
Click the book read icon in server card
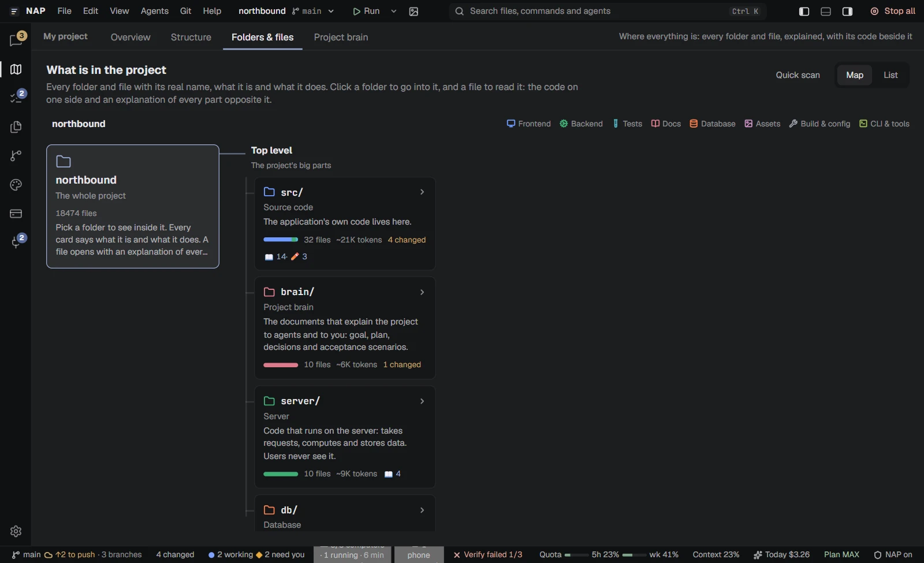pos(389,474)
